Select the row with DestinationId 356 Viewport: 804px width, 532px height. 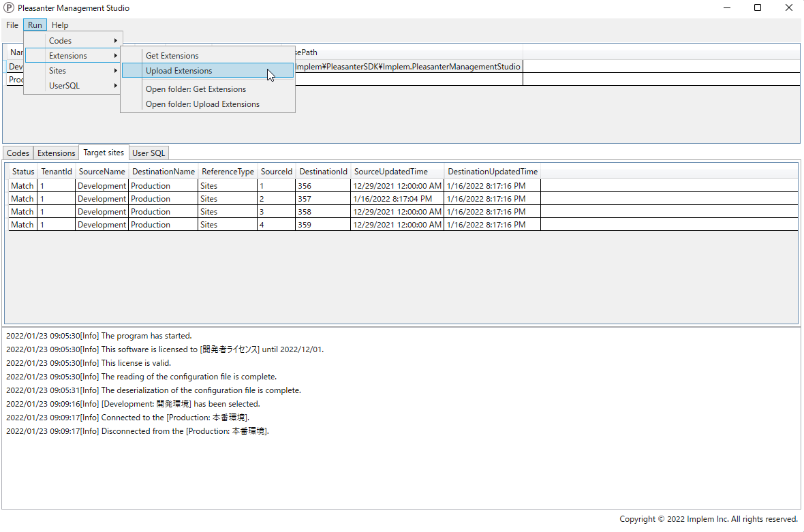pos(403,185)
